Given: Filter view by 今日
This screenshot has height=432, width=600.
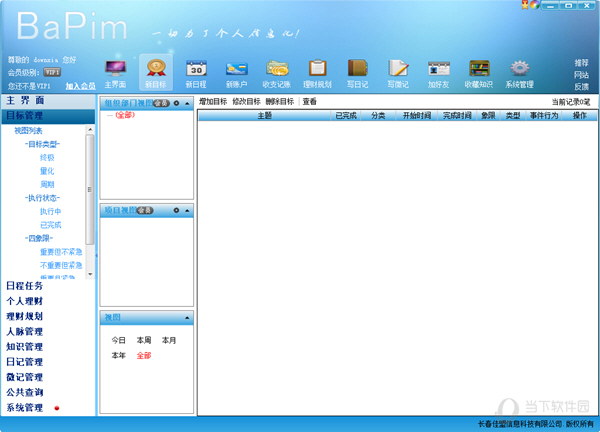Looking at the screenshot, I should [119, 340].
